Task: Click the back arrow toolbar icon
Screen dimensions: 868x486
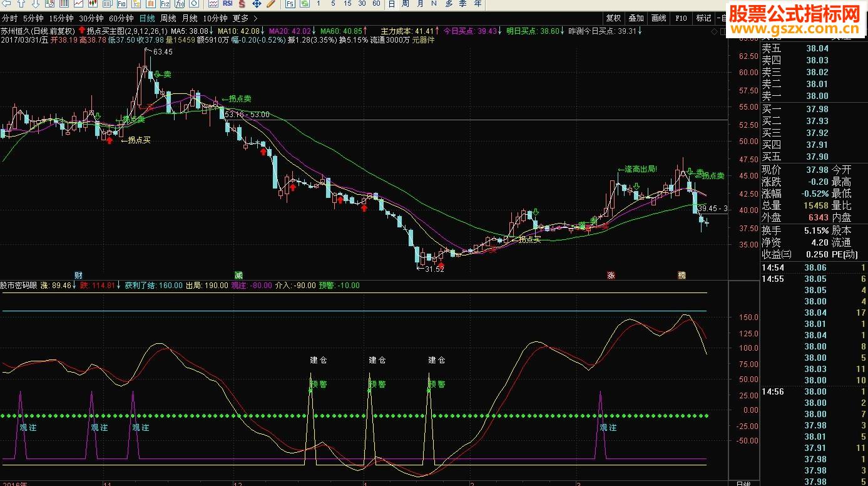Action: tap(6, 4)
